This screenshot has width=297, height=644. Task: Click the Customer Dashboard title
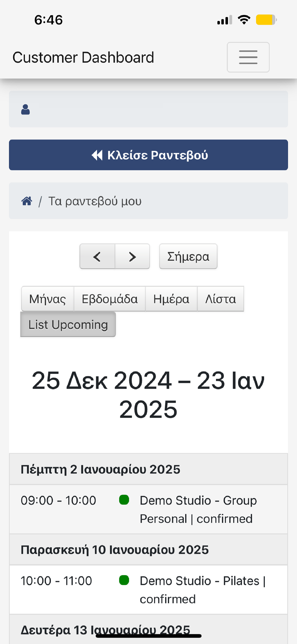(x=83, y=58)
